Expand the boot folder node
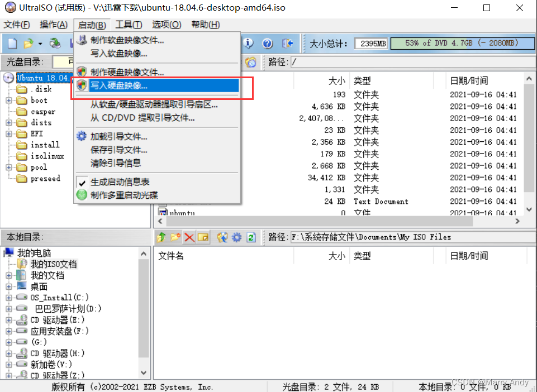Screen dimensions: 537x392 [x=8, y=101]
